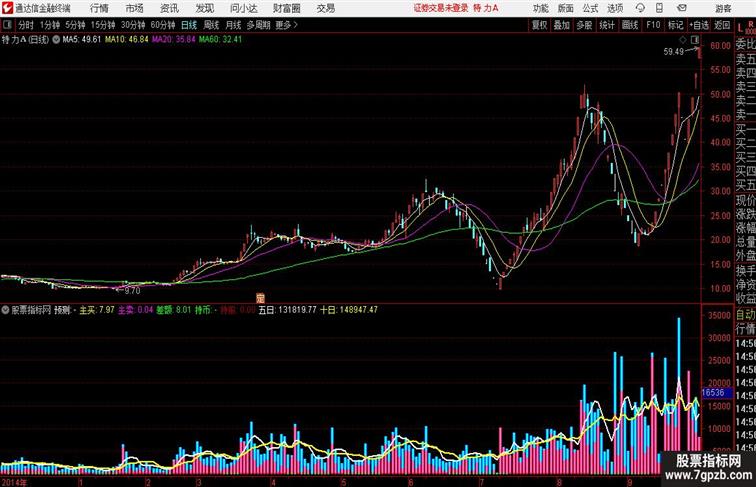Open the 发现 menu

tap(204, 8)
